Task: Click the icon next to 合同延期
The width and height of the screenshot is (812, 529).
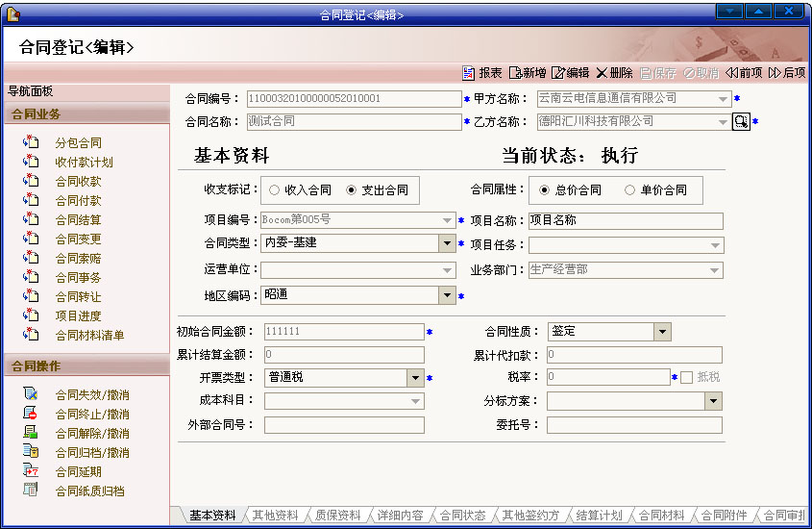Action: [x=31, y=471]
